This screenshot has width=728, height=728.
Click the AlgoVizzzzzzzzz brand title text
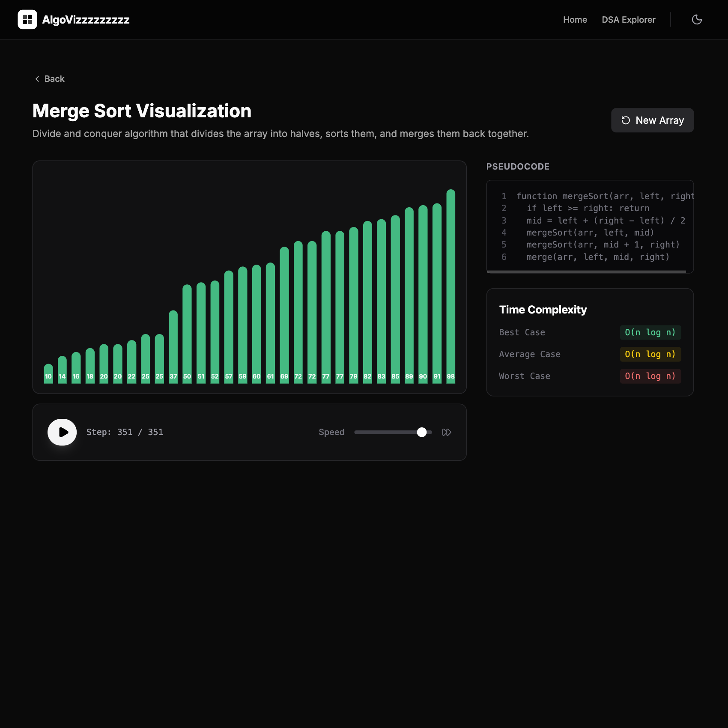(x=86, y=20)
